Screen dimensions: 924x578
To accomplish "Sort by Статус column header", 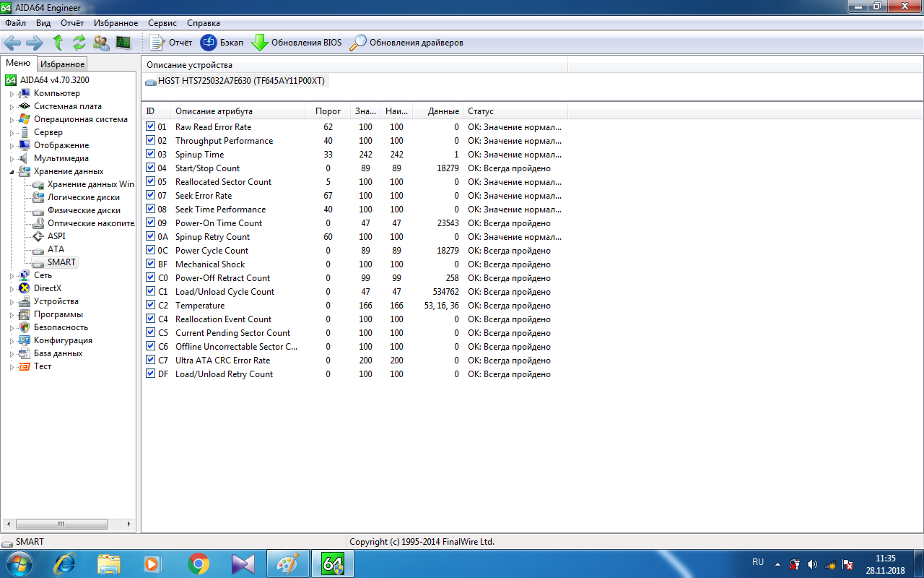I will tap(515, 111).
